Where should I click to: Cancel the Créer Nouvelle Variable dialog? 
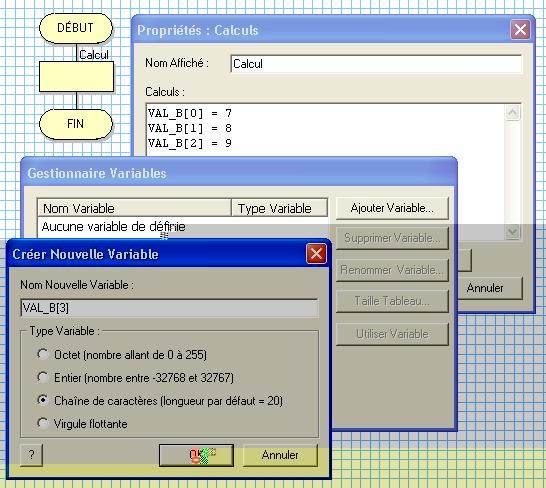pos(280,455)
